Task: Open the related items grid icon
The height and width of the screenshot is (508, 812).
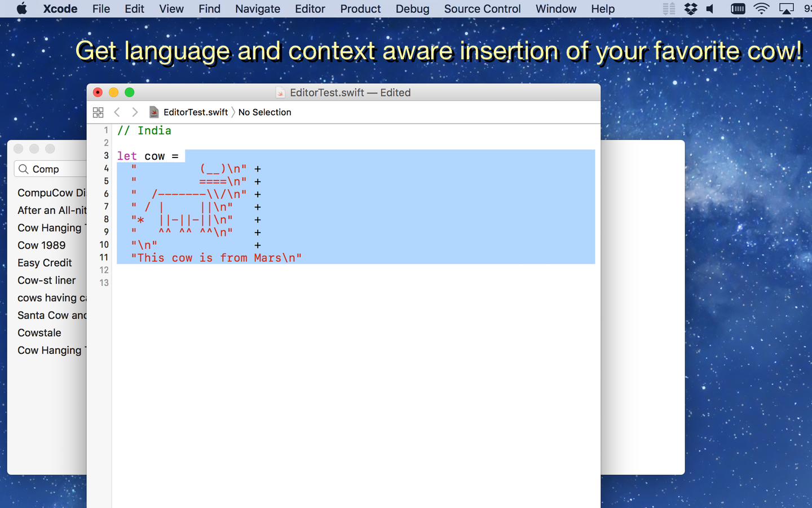Action: click(98, 112)
